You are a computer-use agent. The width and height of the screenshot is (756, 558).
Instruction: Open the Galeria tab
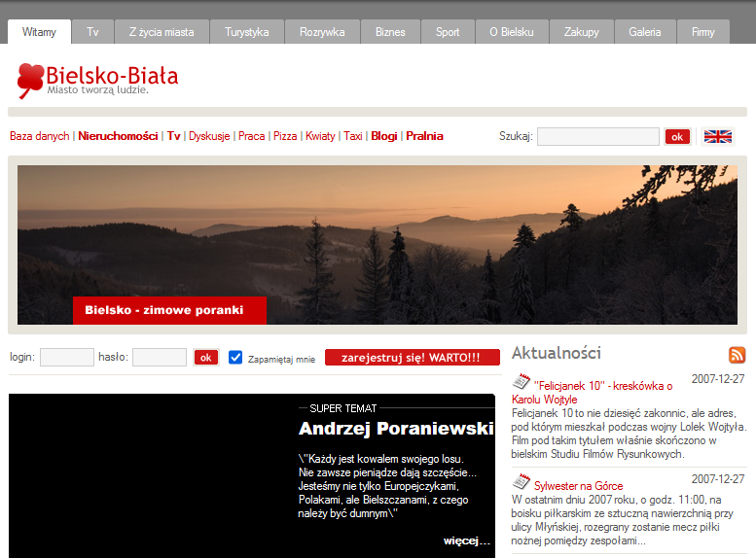[x=645, y=32]
